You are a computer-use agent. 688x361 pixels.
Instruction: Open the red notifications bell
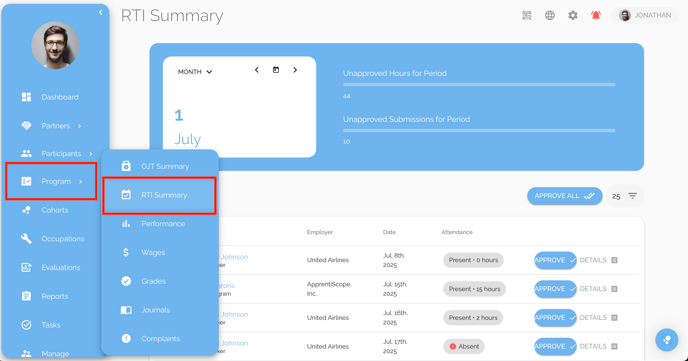pos(595,15)
